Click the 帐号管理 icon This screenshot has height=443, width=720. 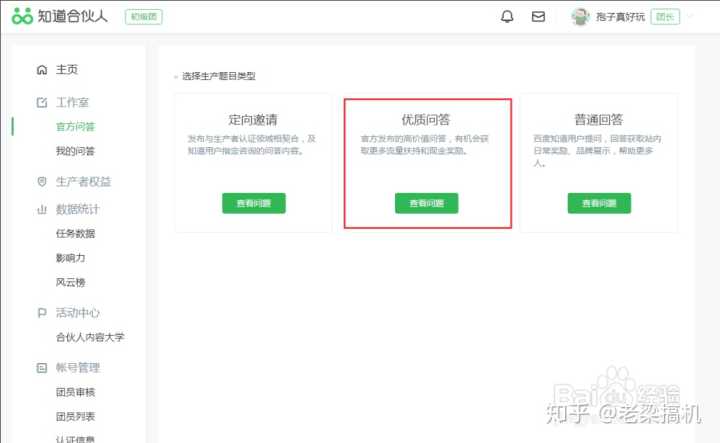pos(42,368)
